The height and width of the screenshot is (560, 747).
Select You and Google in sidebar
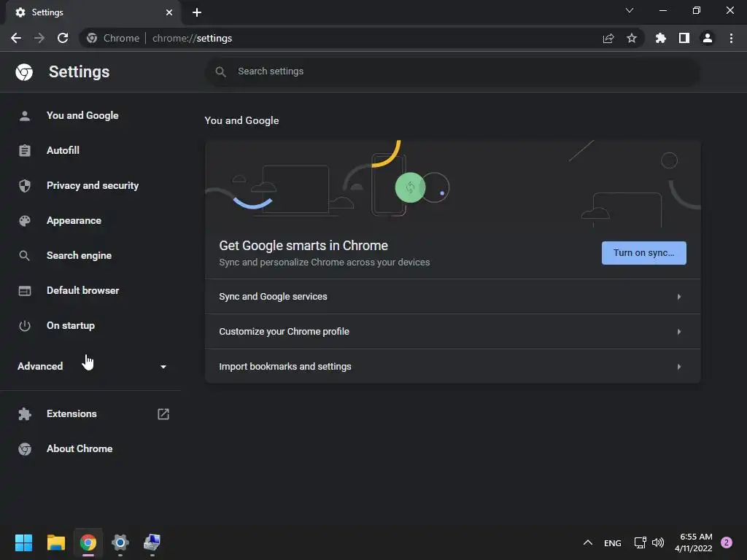(x=90, y=116)
